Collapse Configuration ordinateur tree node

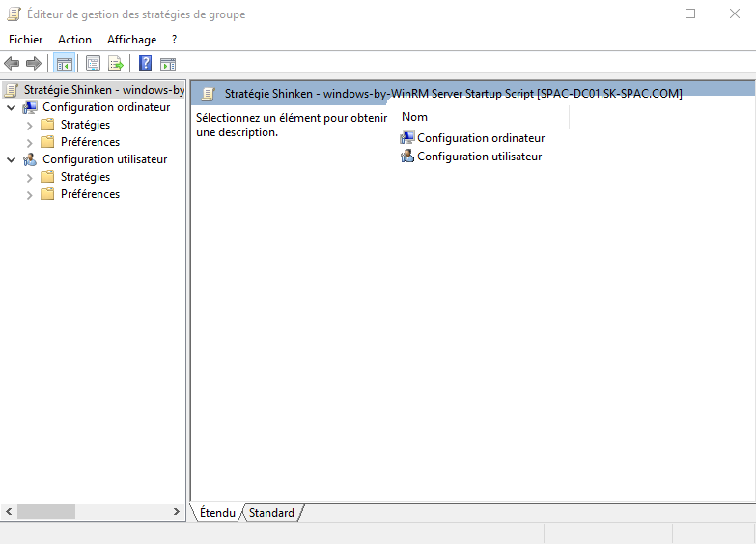(x=12, y=107)
